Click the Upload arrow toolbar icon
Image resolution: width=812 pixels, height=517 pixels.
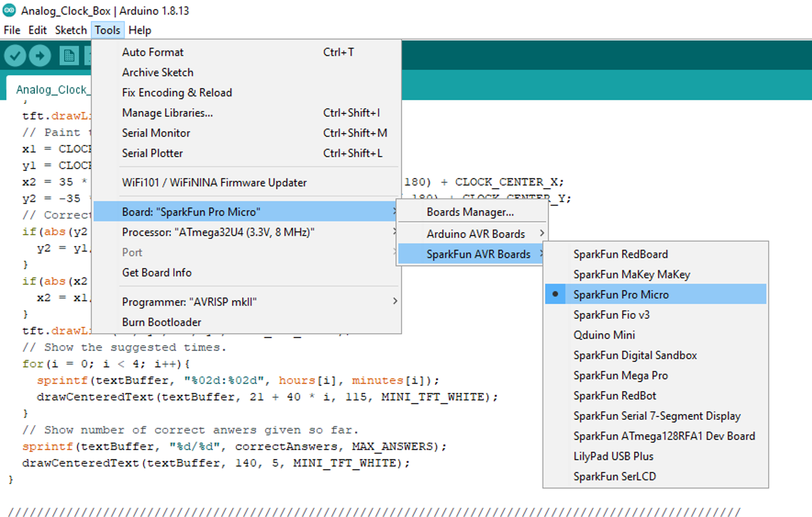[40, 56]
